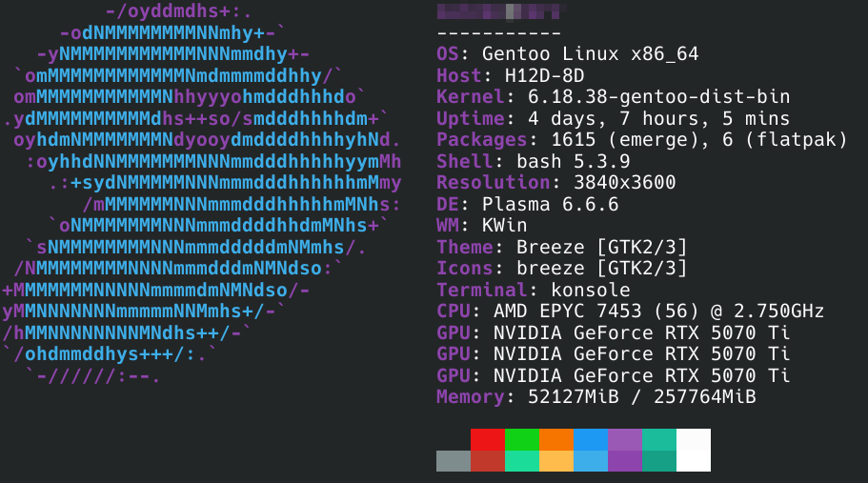
Task: Click the light amber-yellow palette block
Action: pyautogui.click(x=556, y=461)
